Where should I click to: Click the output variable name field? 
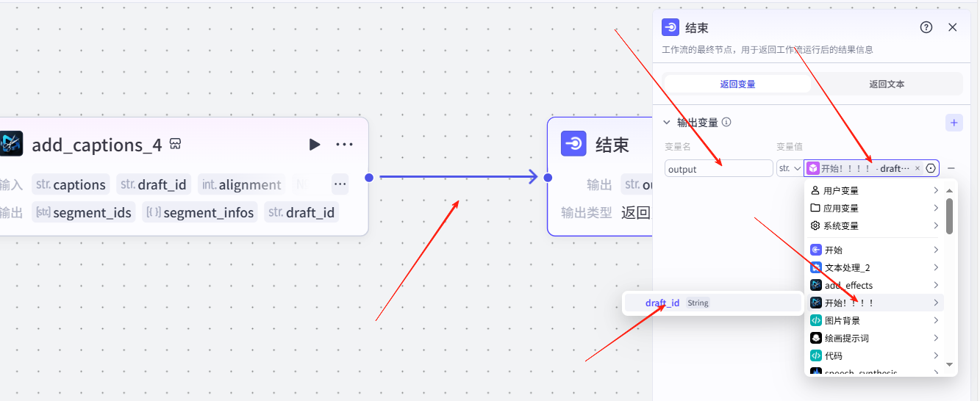coord(718,169)
